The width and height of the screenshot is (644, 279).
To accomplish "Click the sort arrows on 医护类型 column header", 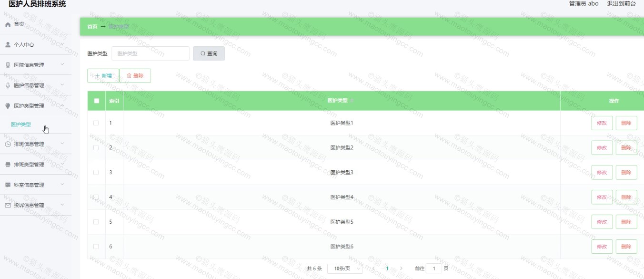I will click(x=352, y=101).
